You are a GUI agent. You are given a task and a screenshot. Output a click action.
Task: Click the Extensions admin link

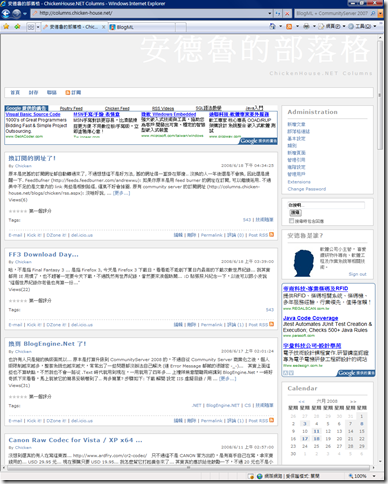pos(299,182)
